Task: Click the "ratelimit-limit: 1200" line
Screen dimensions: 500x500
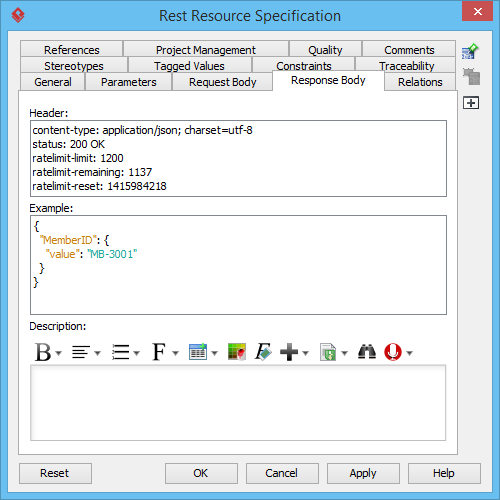Action: tap(78, 158)
